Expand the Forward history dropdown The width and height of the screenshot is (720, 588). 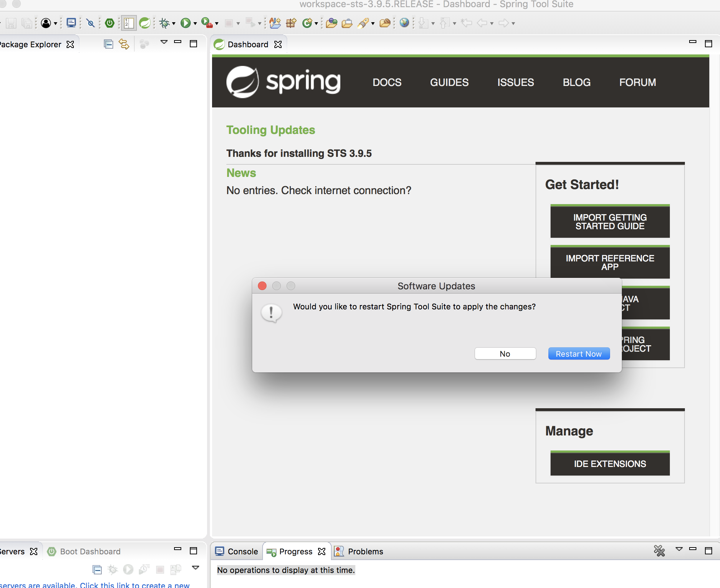[x=513, y=24]
